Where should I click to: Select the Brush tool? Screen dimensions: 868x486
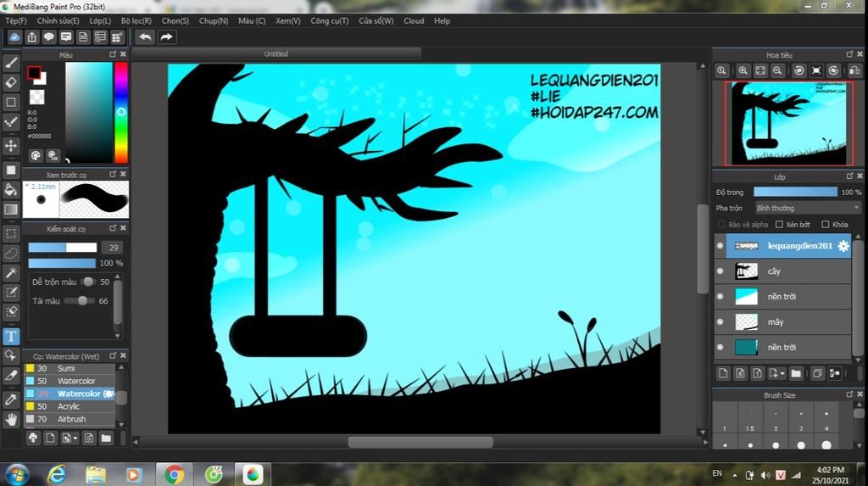[11, 63]
